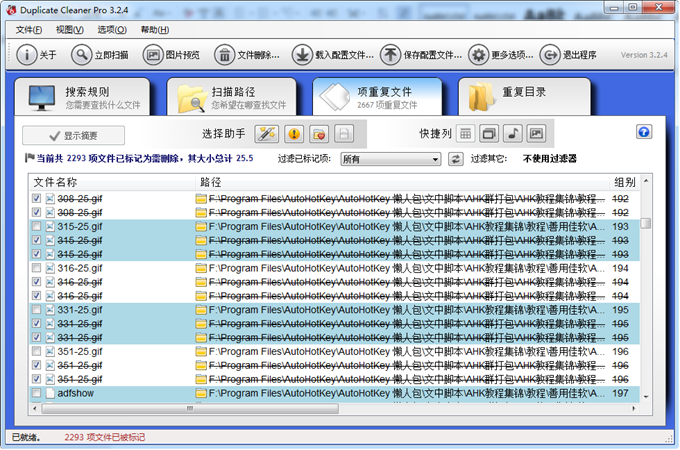Click the folder-with-heart selection assistant icon

319,134
